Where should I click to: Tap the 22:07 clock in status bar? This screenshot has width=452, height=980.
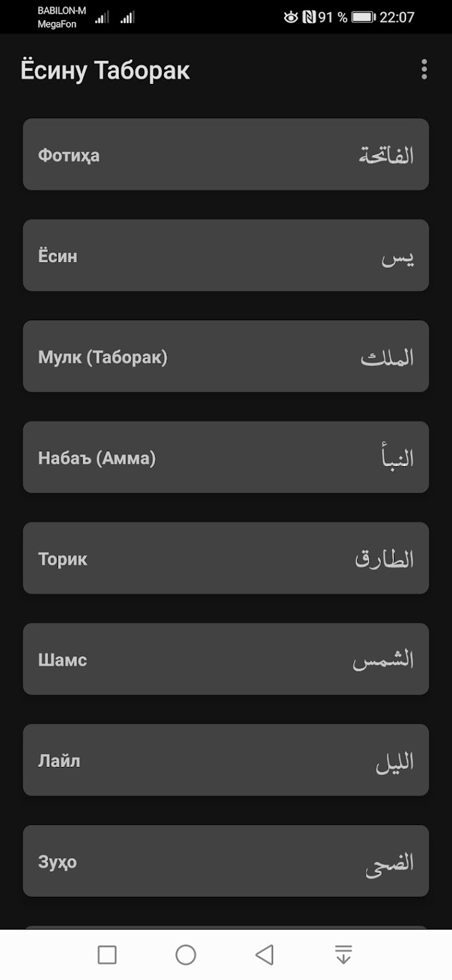[x=397, y=17]
